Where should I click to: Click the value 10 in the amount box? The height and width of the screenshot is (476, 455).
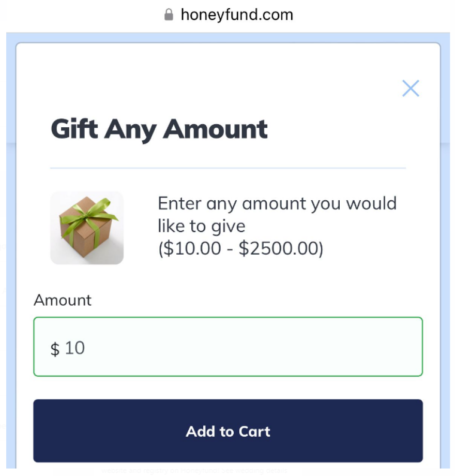(75, 348)
